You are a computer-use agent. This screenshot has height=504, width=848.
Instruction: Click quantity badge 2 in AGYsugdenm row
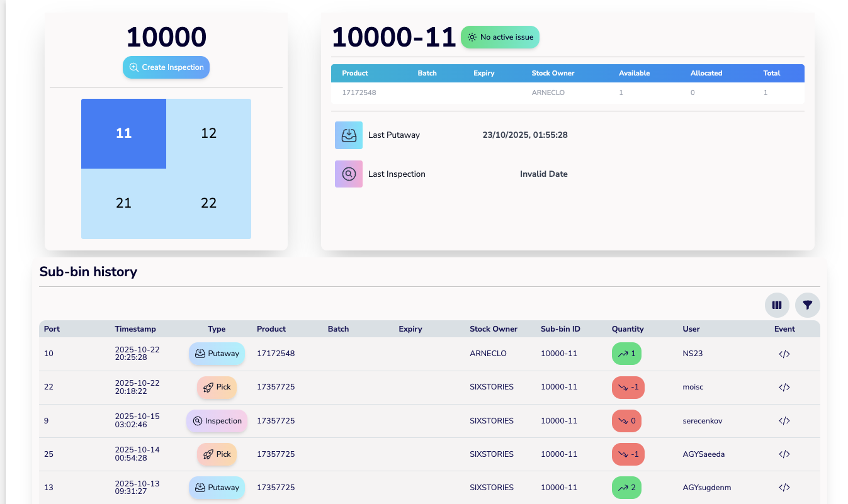click(x=626, y=488)
